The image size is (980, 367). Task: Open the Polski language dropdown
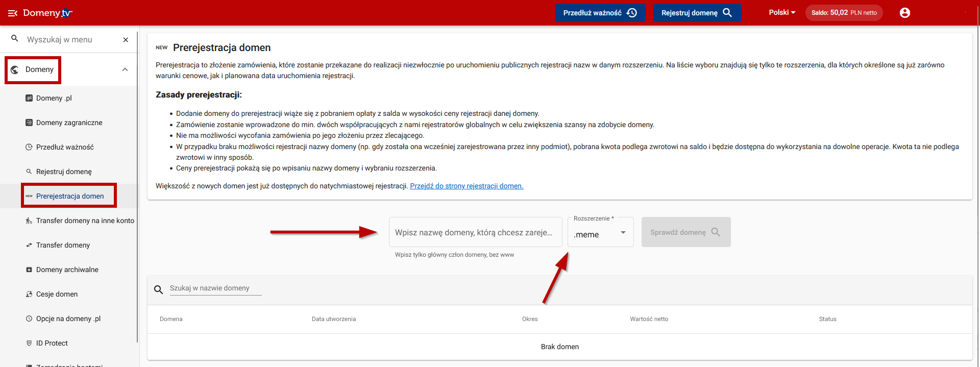(782, 13)
